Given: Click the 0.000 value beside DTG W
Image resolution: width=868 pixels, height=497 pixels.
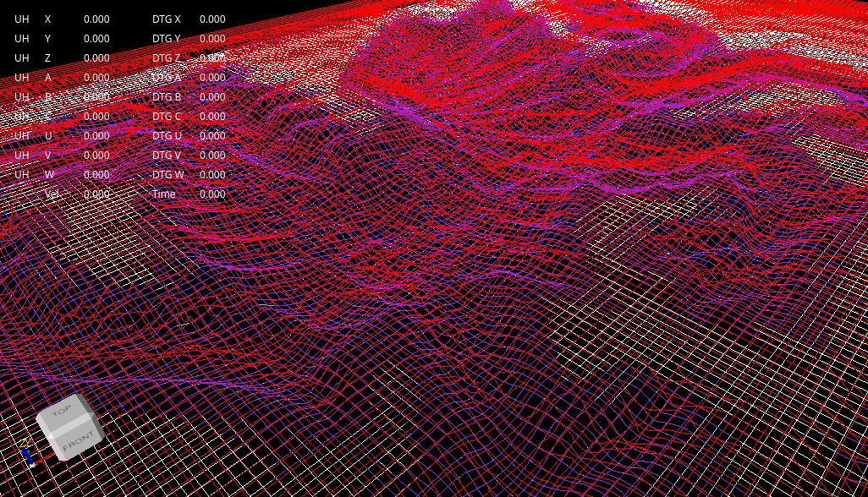Looking at the screenshot, I should (212, 175).
